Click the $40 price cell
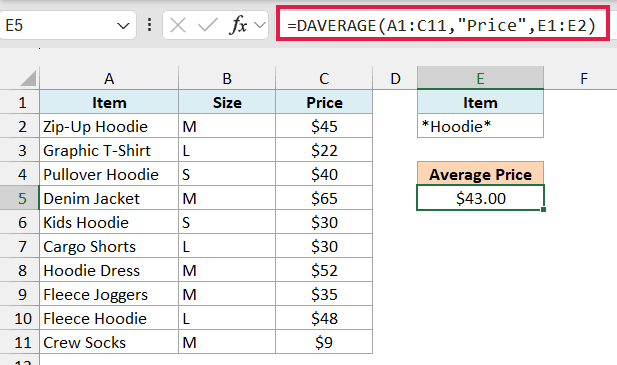 [x=324, y=175]
